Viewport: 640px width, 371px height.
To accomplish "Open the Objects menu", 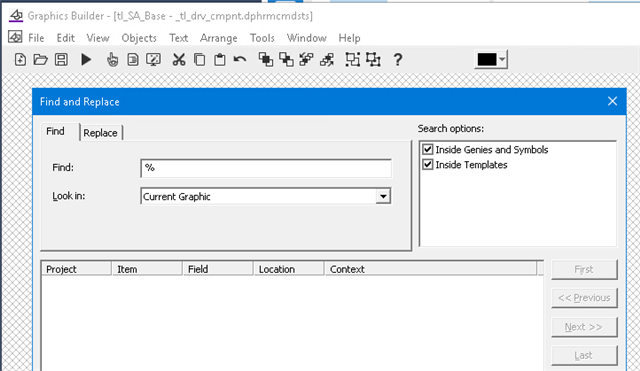I will tap(139, 38).
